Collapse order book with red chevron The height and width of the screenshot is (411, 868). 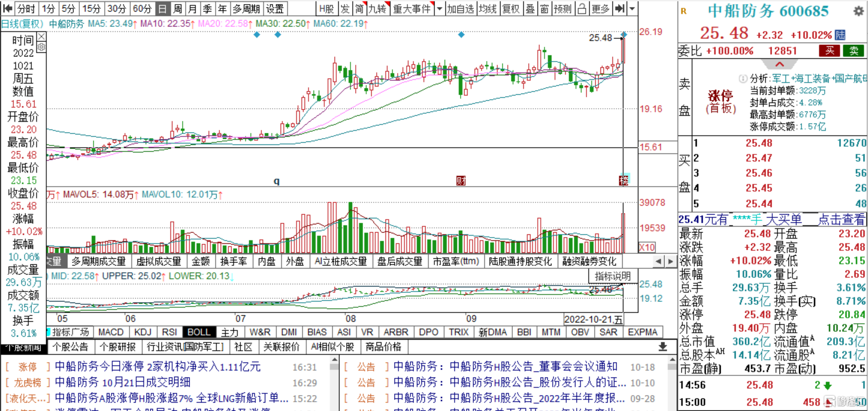pyautogui.click(x=779, y=64)
